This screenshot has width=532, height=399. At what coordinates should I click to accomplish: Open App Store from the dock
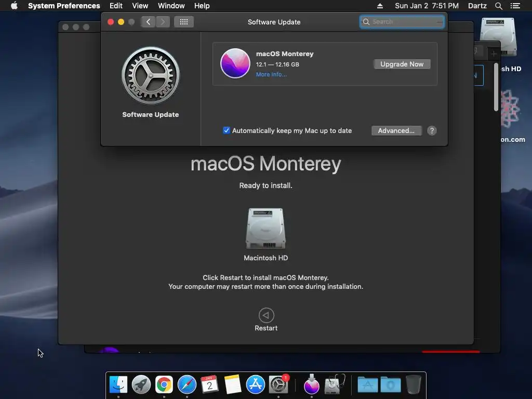[256, 384]
